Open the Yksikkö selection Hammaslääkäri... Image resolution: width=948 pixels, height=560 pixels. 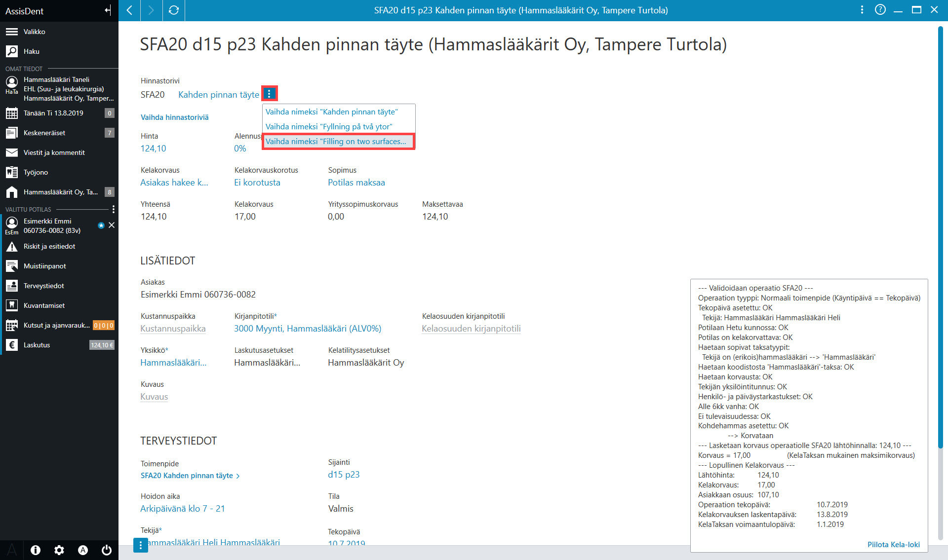pyautogui.click(x=173, y=363)
